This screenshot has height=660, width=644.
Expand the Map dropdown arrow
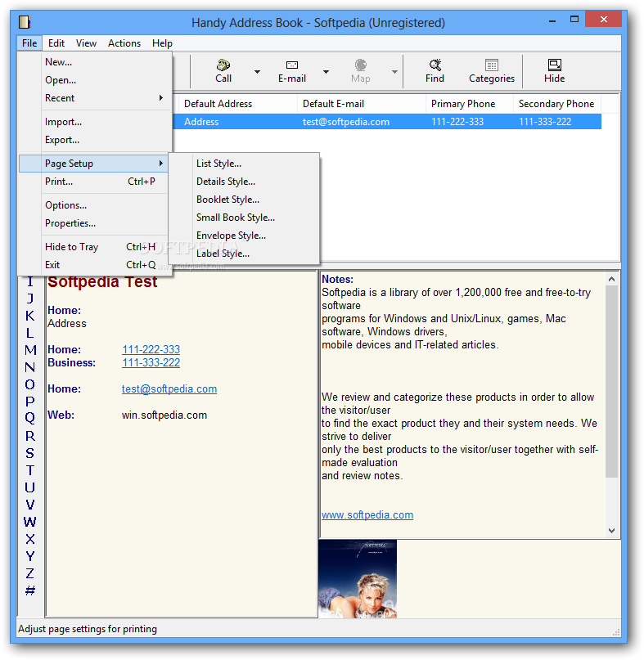point(394,71)
